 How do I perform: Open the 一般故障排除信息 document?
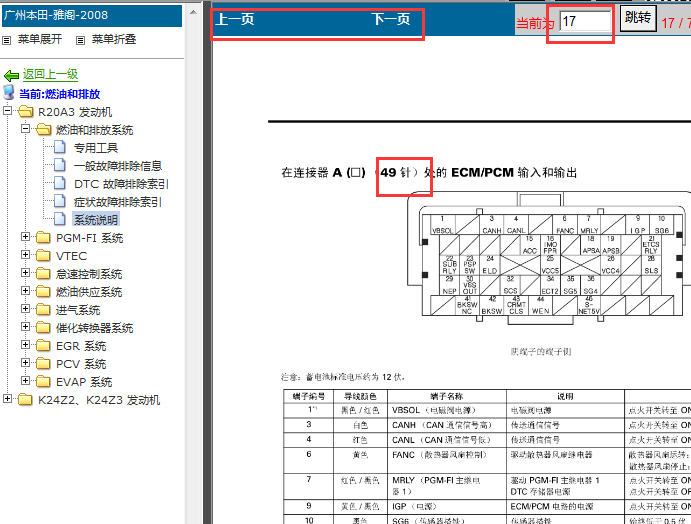point(118,166)
